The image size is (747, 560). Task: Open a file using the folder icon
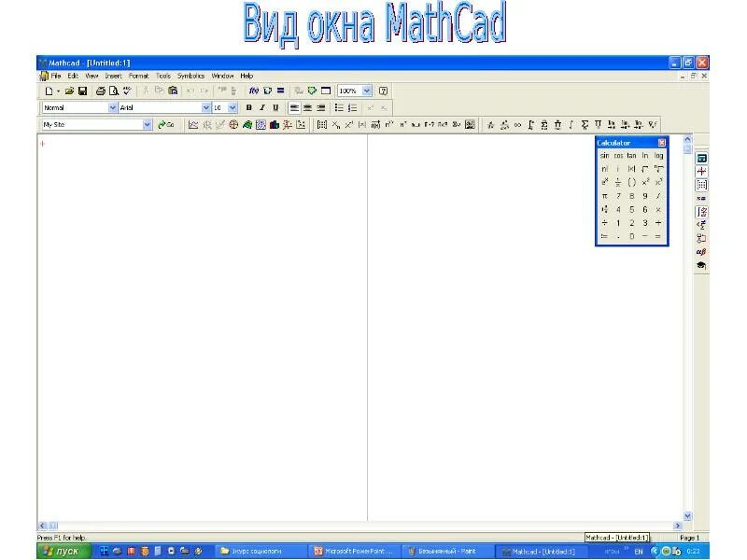coord(69,91)
